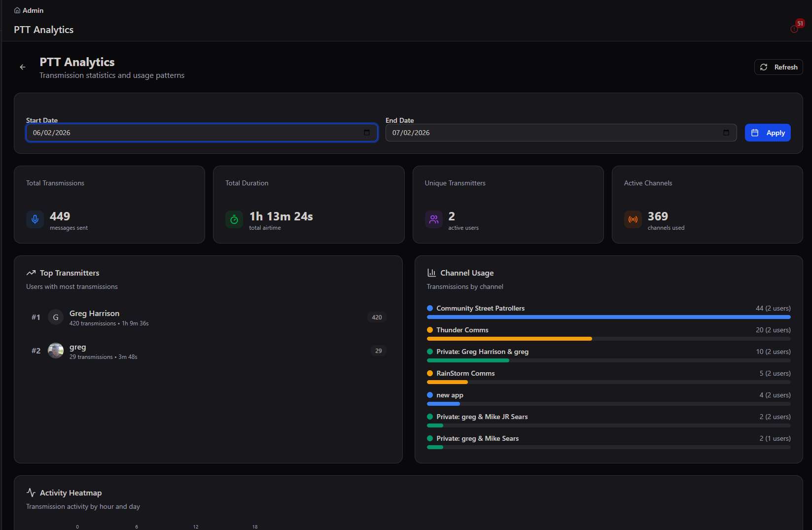Select the new app channel label
The height and width of the screenshot is (530, 812).
(x=450, y=395)
